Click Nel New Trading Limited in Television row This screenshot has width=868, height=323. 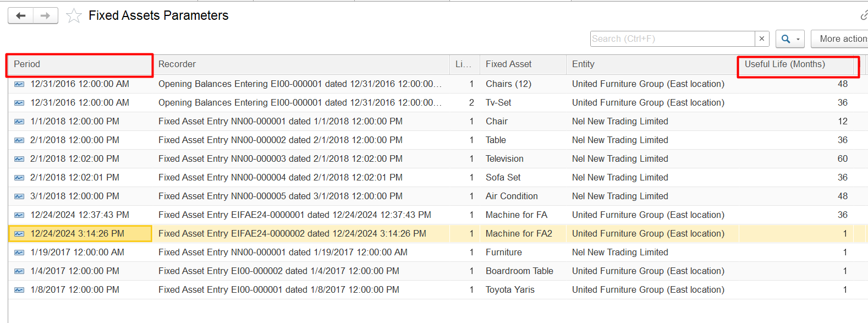click(620, 159)
